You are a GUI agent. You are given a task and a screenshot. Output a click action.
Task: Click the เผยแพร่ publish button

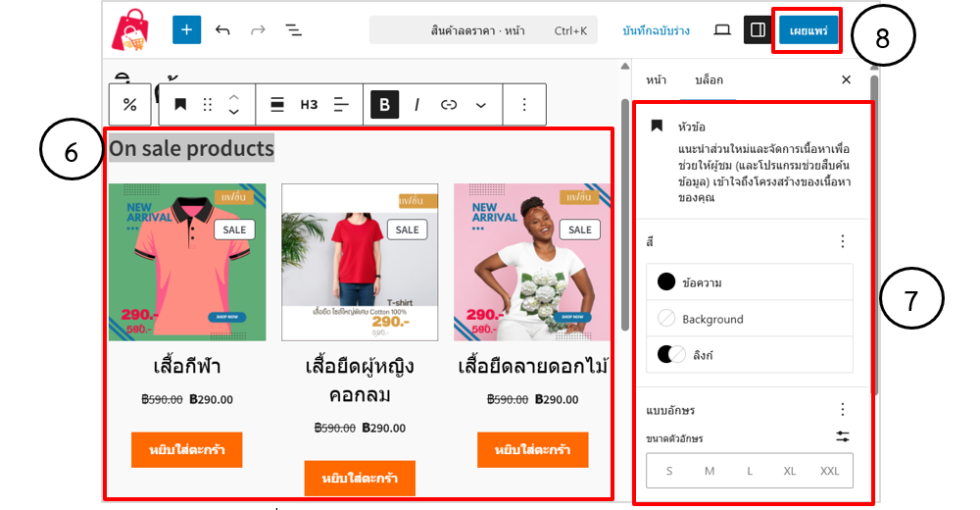pyautogui.click(x=808, y=30)
